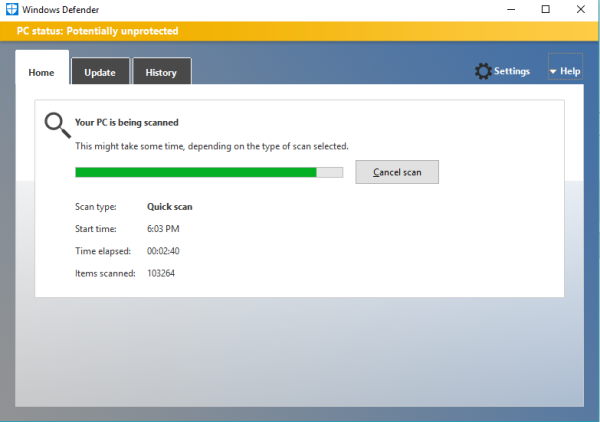This screenshot has height=422, width=600.
Task: Click the 'Start time:' label
Action: (x=96, y=229)
